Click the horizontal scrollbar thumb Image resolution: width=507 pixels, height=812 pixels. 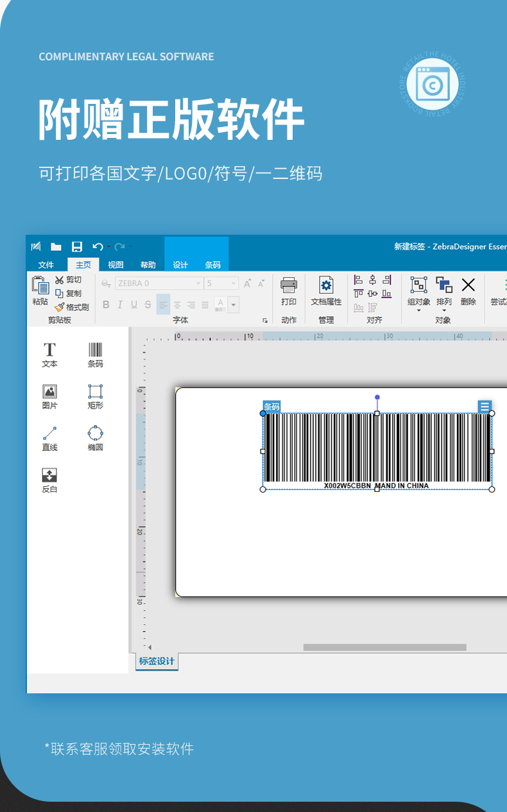(x=385, y=647)
